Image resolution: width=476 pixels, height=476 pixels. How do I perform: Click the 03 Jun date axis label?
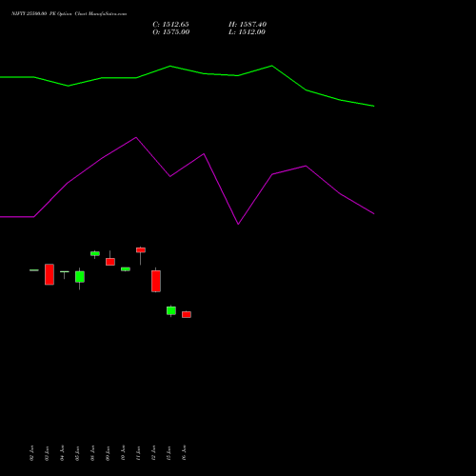pos(47,453)
